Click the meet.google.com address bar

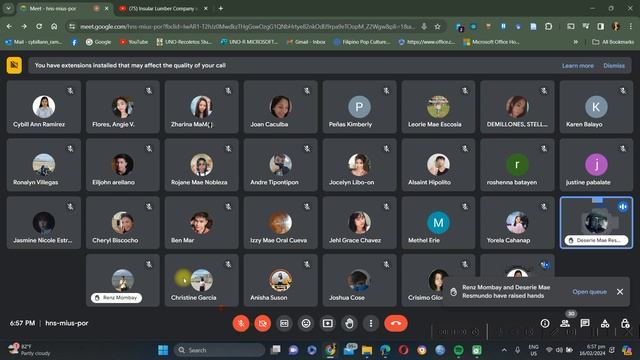pyautogui.click(x=247, y=27)
